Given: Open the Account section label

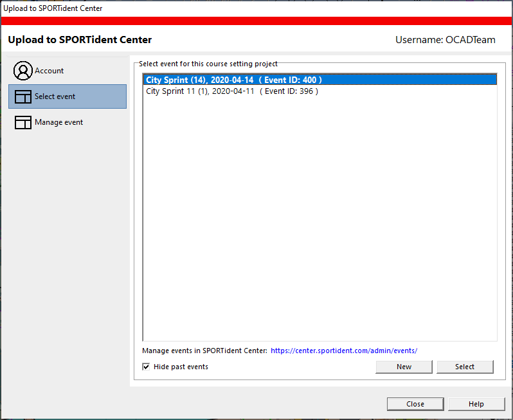Looking at the screenshot, I should 49,71.
